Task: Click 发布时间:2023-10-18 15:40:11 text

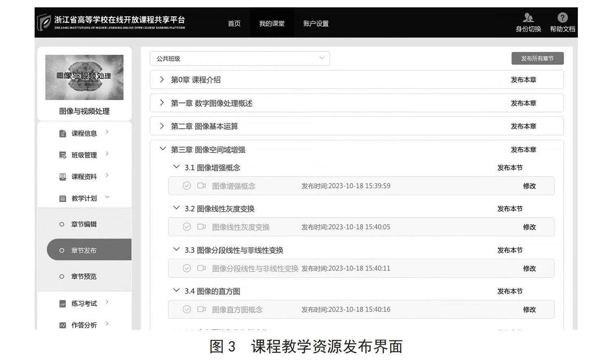Action: pos(346,268)
